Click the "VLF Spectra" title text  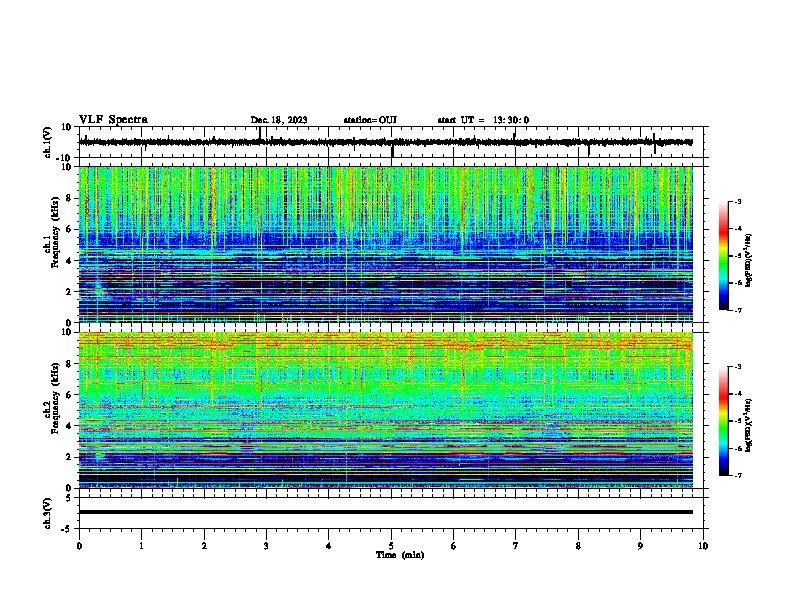click(x=113, y=120)
